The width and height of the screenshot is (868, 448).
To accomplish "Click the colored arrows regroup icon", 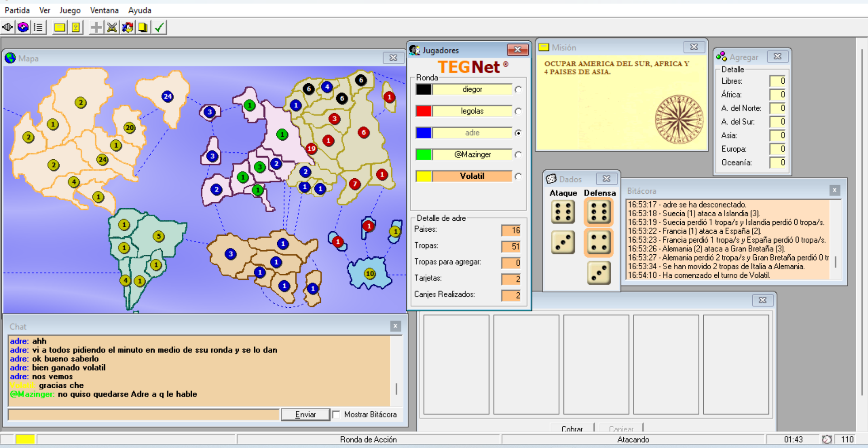I will point(128,28).
